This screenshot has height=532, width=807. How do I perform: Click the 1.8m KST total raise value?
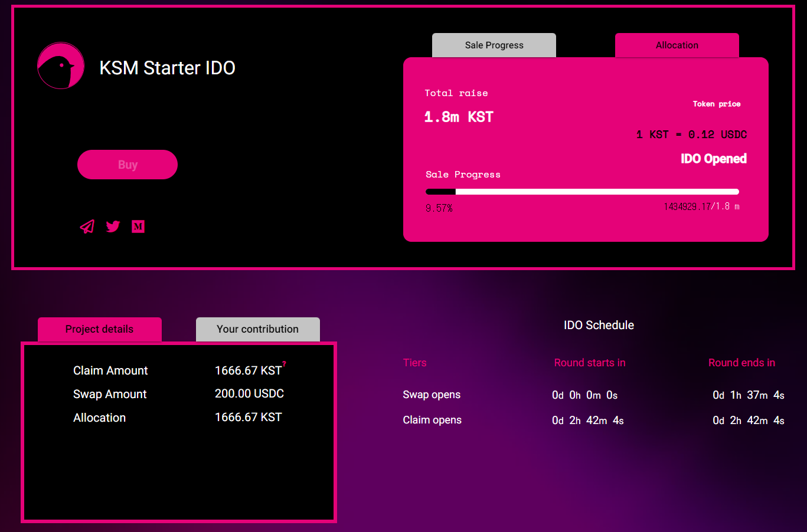(x=459, y=117)
